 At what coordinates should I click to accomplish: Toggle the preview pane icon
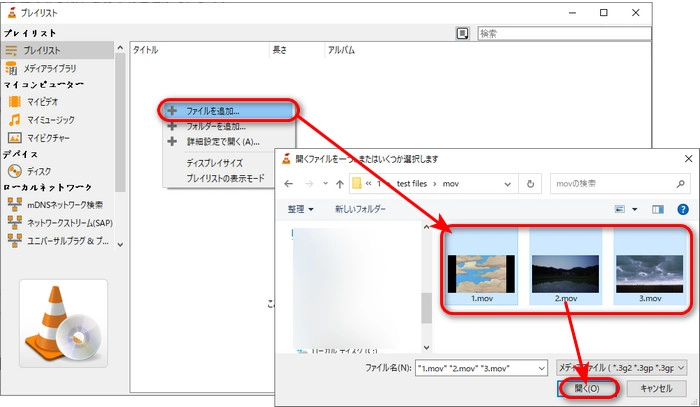(658, 209)
